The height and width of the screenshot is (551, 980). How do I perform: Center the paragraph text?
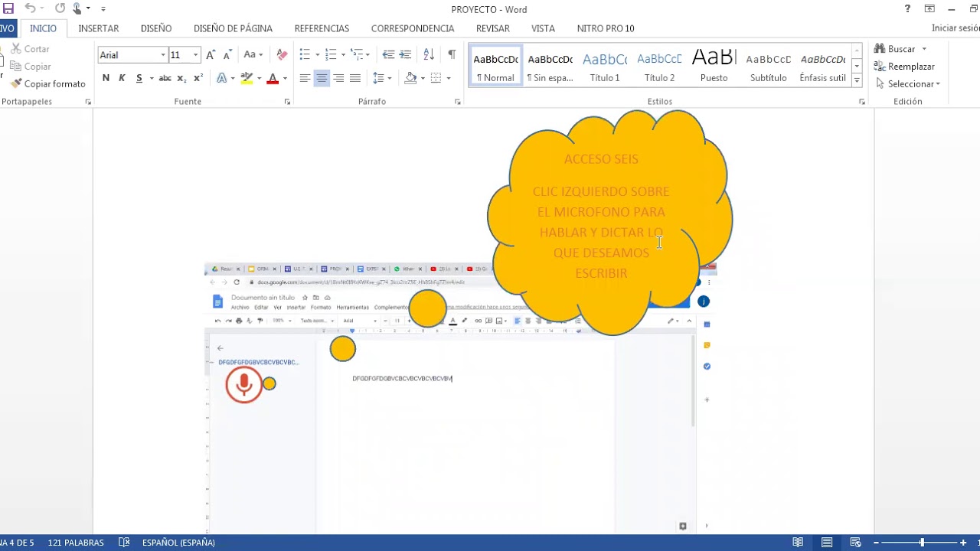(322, 78)
